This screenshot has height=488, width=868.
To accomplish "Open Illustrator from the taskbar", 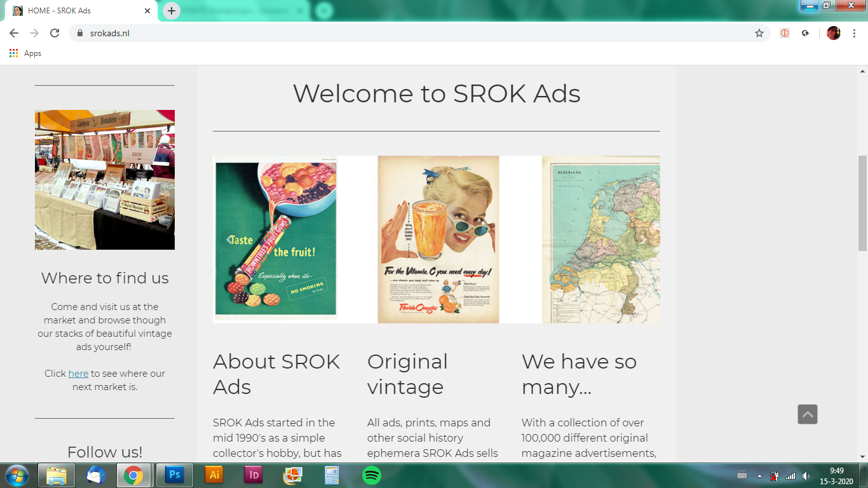I will coord(214,475).
